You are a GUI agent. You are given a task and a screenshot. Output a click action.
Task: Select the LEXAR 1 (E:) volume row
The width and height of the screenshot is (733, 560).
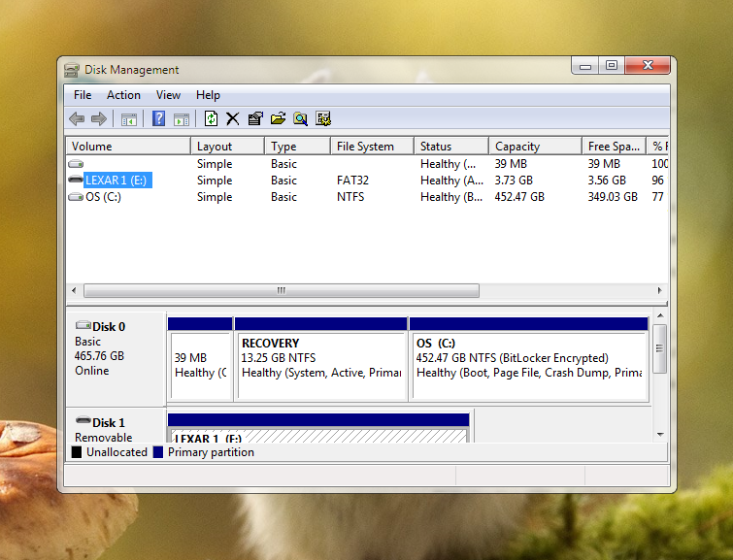coord(367,181)
